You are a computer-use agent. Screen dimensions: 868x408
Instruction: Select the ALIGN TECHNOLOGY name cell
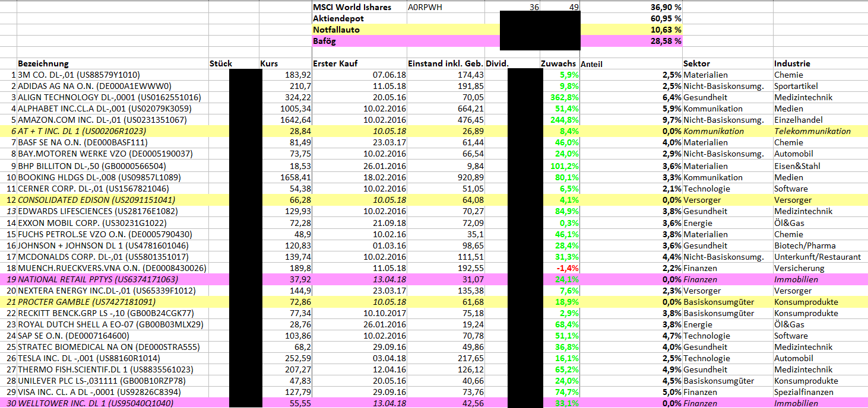click(113, 97)
